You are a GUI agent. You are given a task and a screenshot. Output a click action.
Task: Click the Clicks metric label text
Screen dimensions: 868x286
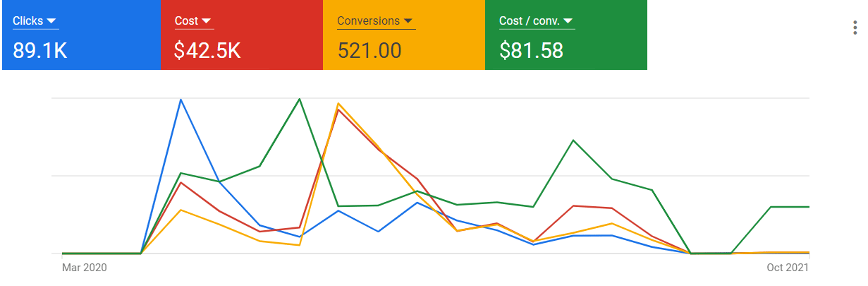point(28,21)
